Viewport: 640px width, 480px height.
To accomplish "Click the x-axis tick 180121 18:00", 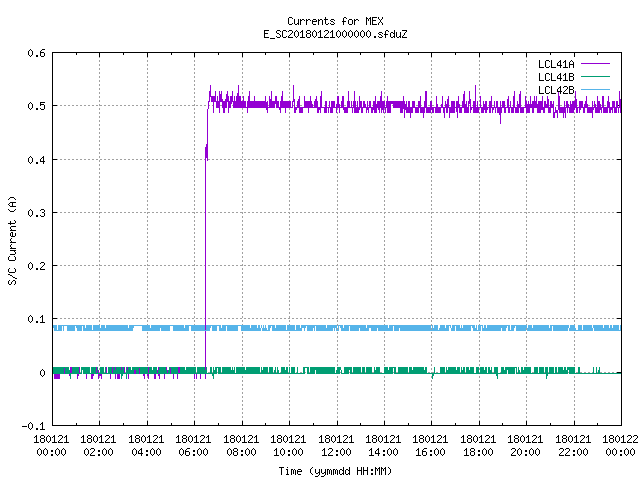I will (478, 446).
